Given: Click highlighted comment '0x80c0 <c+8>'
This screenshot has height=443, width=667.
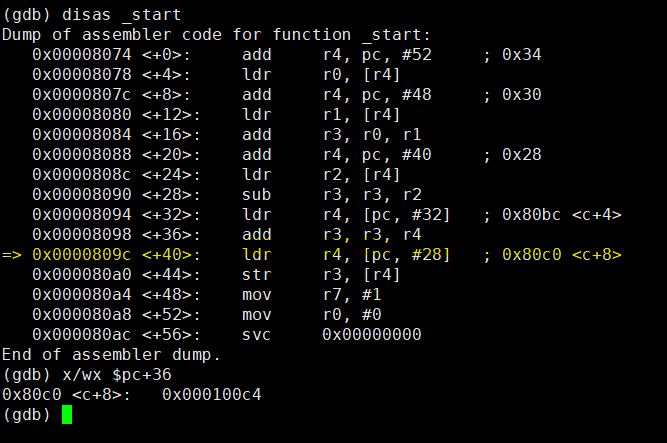Looking at the screenshot, I should pos(562,255).
